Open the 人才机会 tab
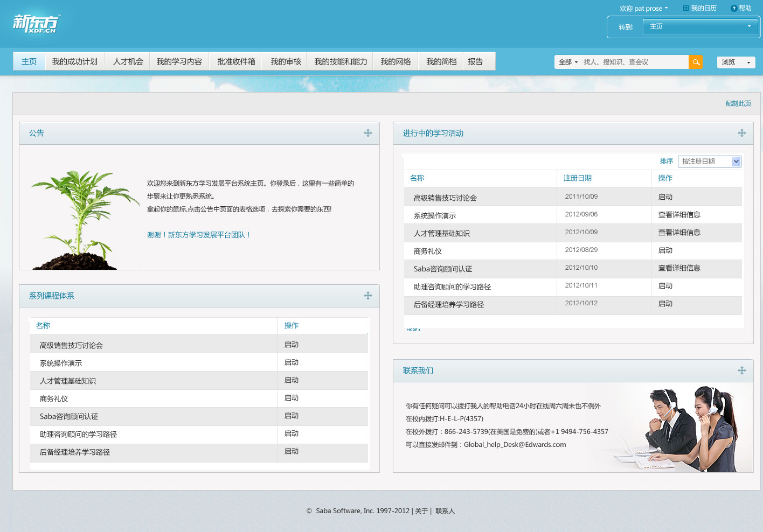The width and height of the screenshot is (763, 532). click(128, 61)
